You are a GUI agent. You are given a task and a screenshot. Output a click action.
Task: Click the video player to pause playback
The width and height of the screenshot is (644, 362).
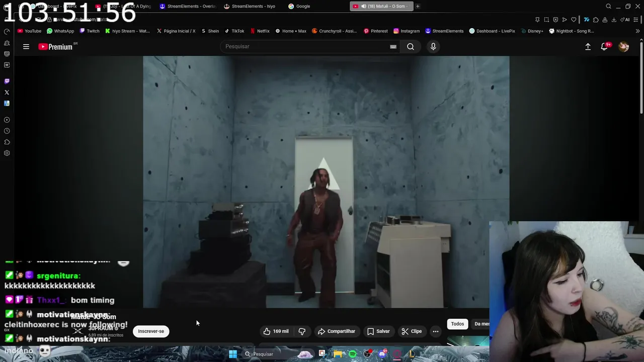[x=326, y=182]
